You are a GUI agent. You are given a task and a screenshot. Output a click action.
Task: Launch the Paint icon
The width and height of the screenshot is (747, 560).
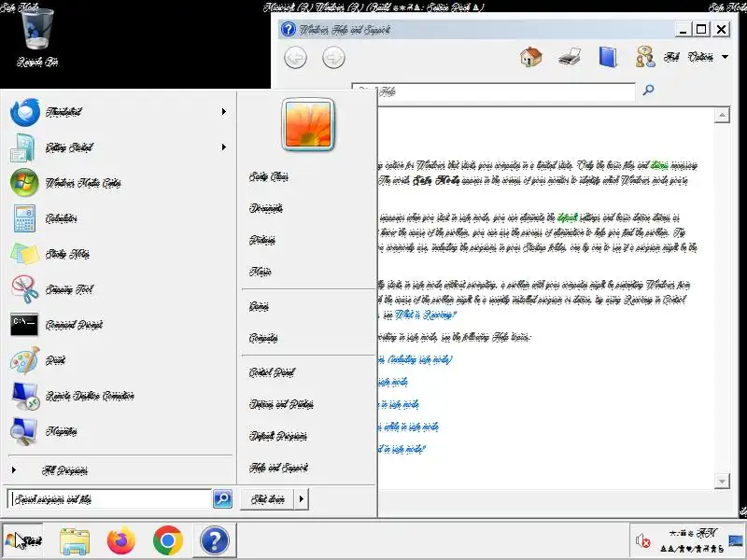24,360
